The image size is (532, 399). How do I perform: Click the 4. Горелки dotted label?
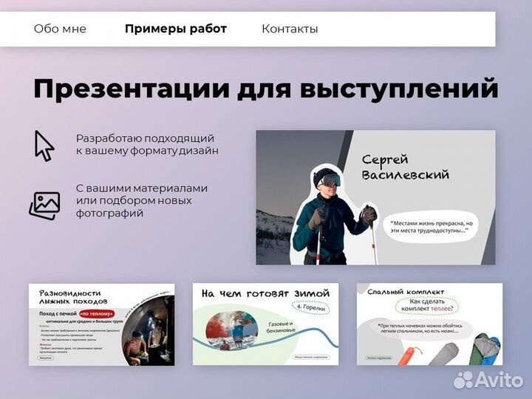[311, 307]
